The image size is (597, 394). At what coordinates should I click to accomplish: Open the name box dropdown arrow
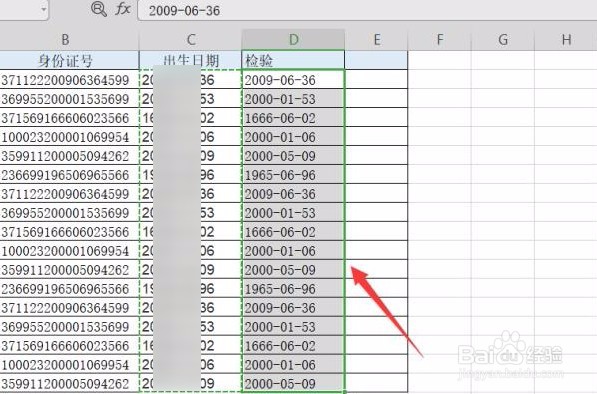pyautogui.click(x=43, y=9)
